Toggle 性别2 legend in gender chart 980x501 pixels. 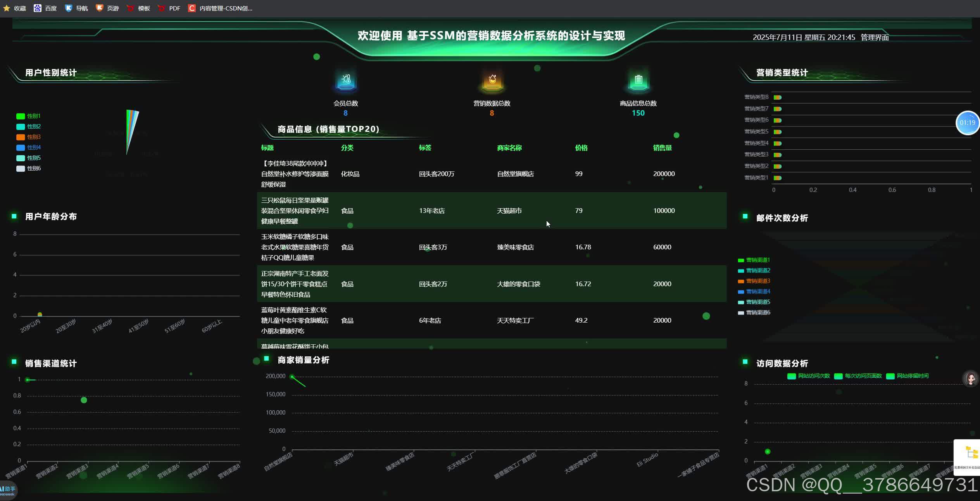tap(28, 126)
